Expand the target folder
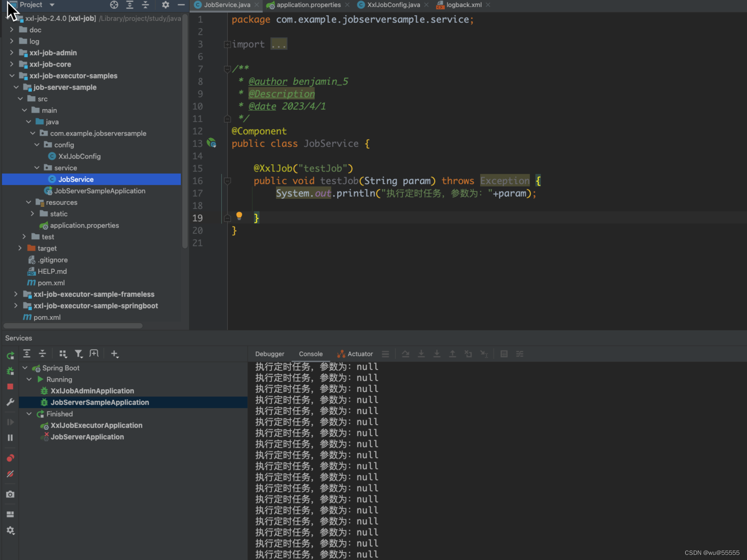747x560 pixels. [20, 248]
